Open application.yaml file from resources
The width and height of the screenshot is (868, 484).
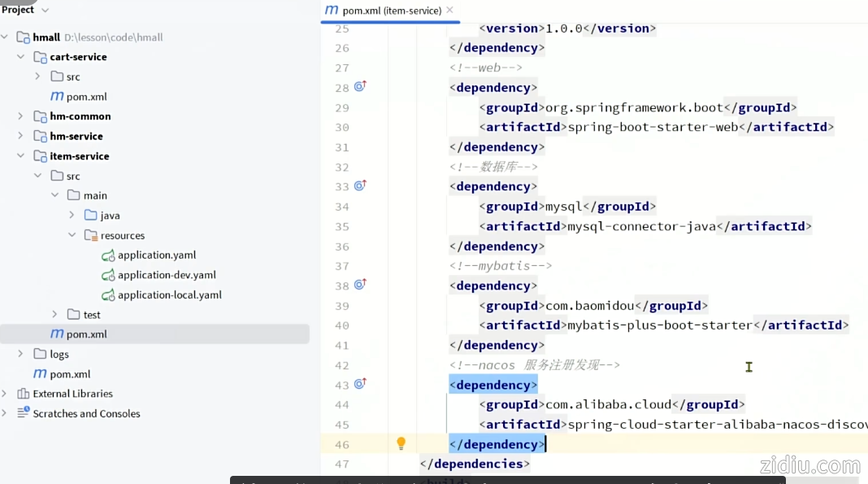[x=157, y=255]
